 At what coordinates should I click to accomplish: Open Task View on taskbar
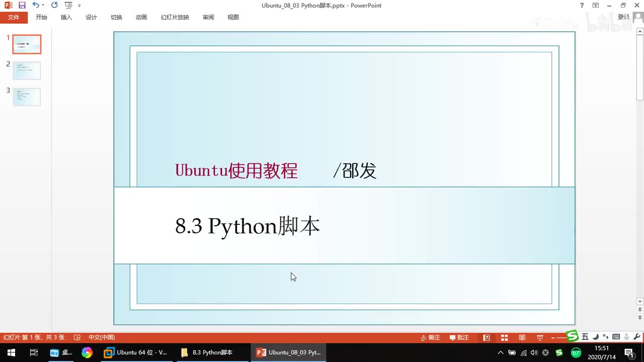pyautogui.click(x=34, y=352)
